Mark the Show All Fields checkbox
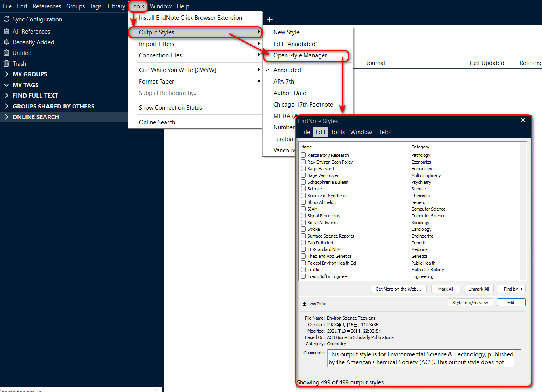This screenshot has height=392, width=542. (x=303, y=202)
